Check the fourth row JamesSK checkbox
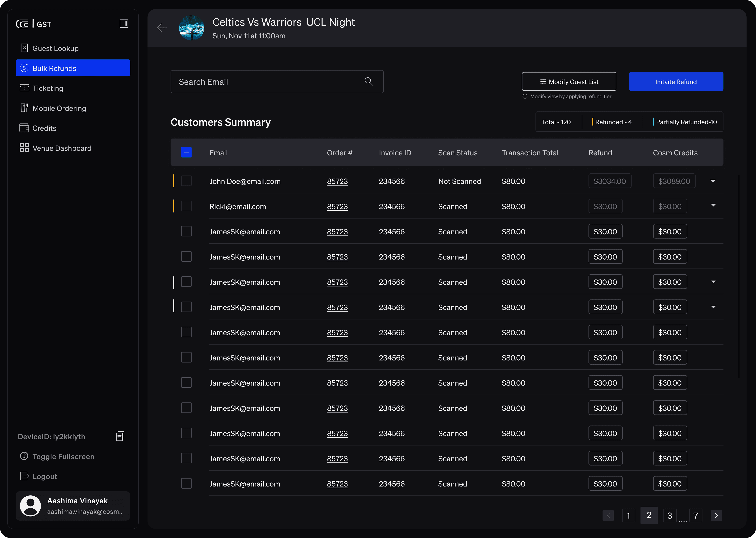The image size is (756, 538). tap(186, 256)
